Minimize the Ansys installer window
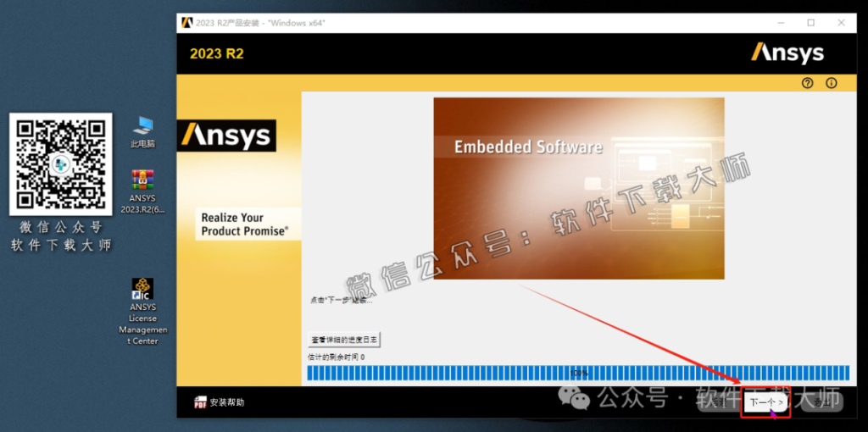Image resolution: width=868 pixels, height=432 pixels. pyautogui.click(x=781, y=23)
